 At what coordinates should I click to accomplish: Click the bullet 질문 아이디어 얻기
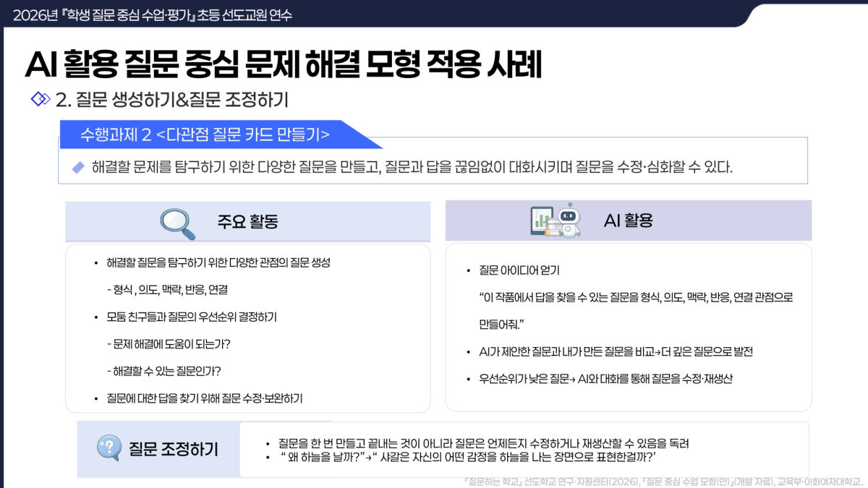pos(519,270)
